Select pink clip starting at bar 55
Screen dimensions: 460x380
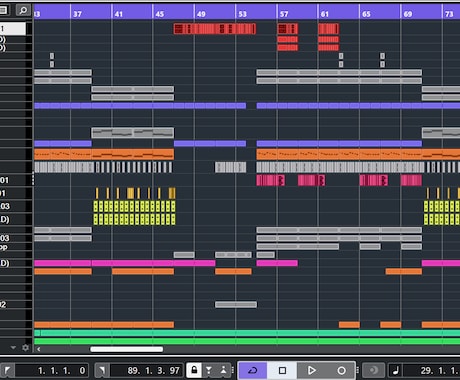pos(271,180)
